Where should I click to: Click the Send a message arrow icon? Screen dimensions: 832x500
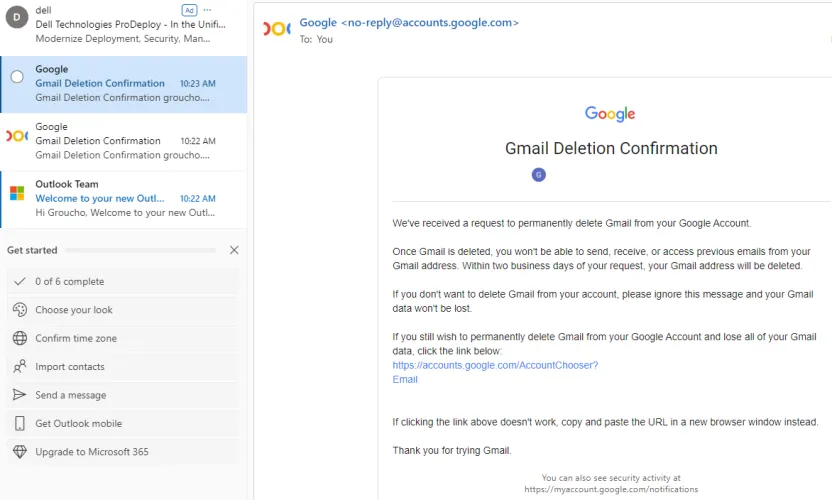pos(19,395)
